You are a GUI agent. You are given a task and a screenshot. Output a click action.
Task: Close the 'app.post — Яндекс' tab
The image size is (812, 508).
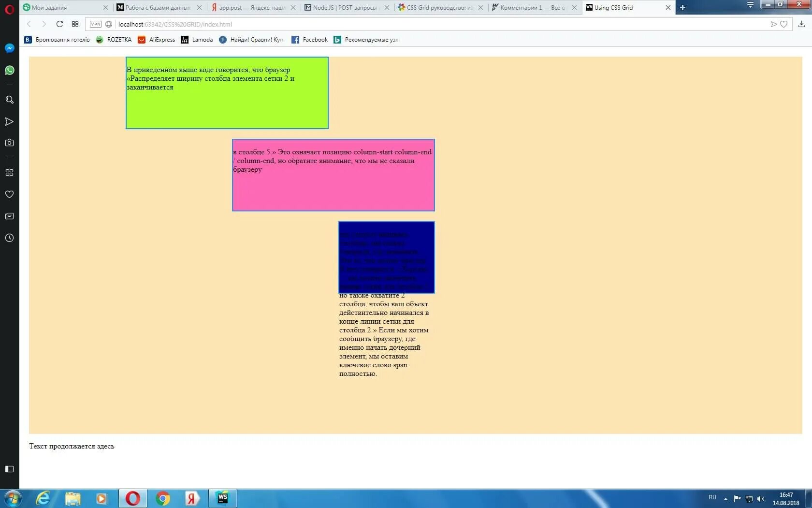tap(293, 8)
